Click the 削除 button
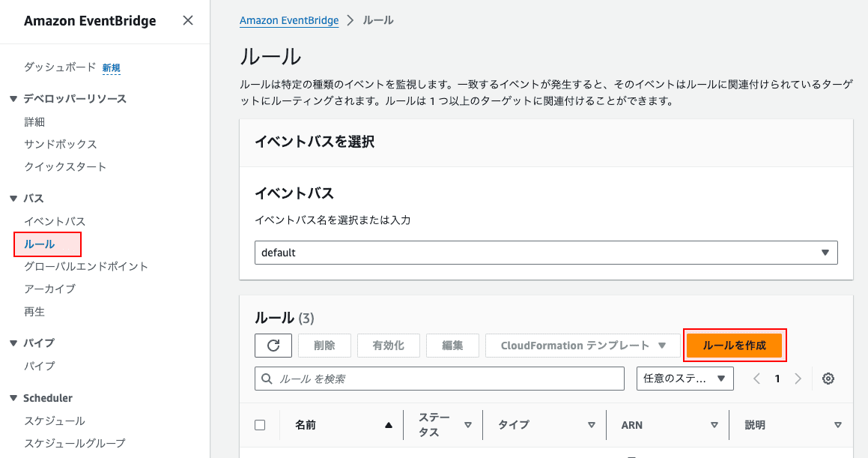 coord(324,346)
